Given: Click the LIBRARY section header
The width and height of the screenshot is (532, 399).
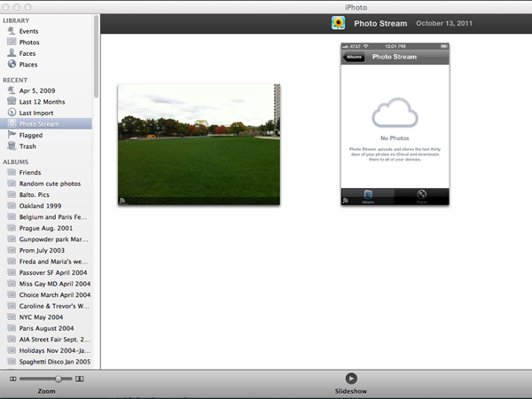Looking at the screenshot, I should (16, 20).
